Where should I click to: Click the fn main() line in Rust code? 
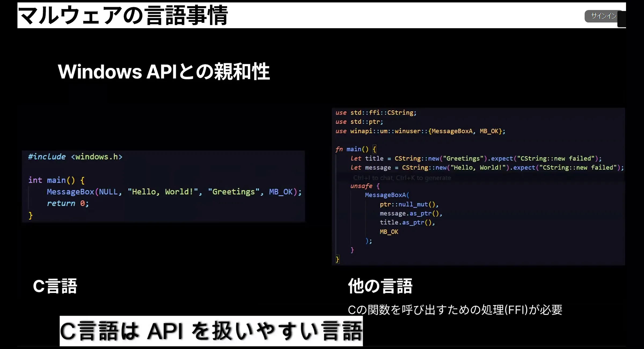click(x=356, y=149)
